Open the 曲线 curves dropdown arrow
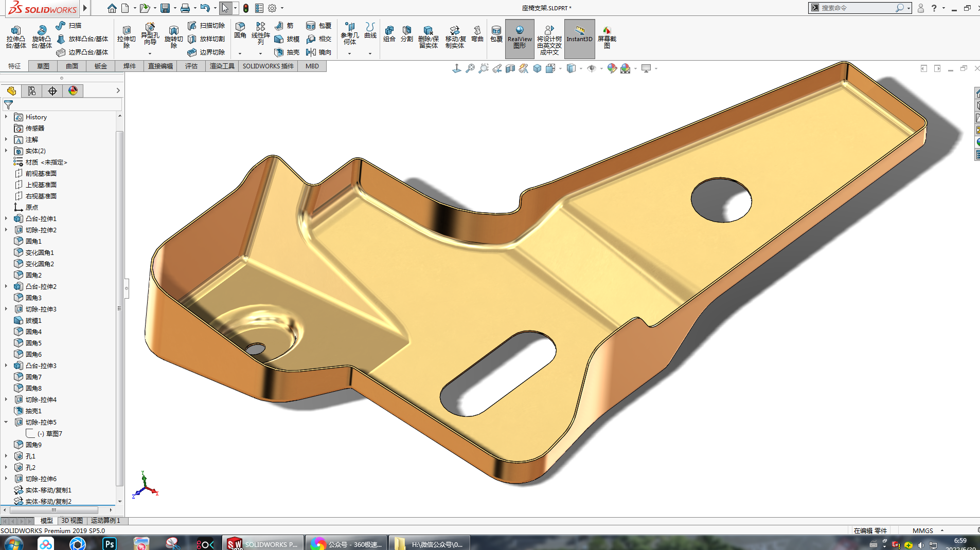Viewport: 980px width, 550px height. [x=370, y=53]
